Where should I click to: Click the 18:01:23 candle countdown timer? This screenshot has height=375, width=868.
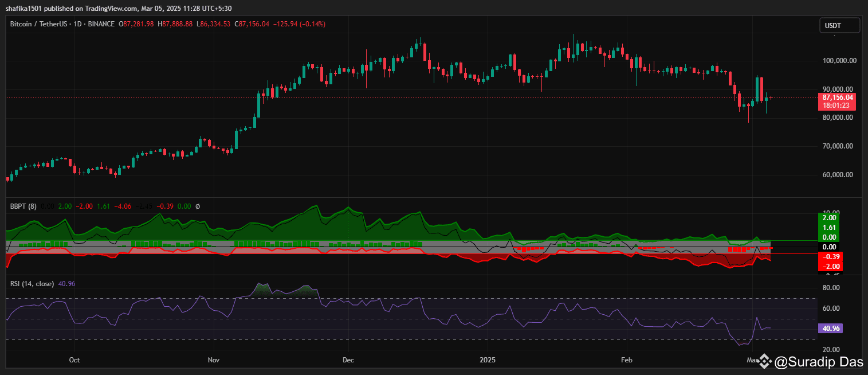837,106
